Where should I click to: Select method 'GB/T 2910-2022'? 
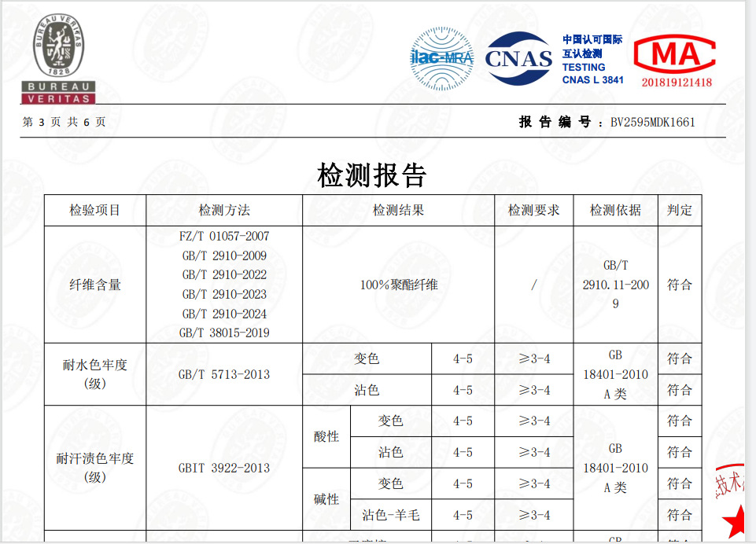pos(224,274)
